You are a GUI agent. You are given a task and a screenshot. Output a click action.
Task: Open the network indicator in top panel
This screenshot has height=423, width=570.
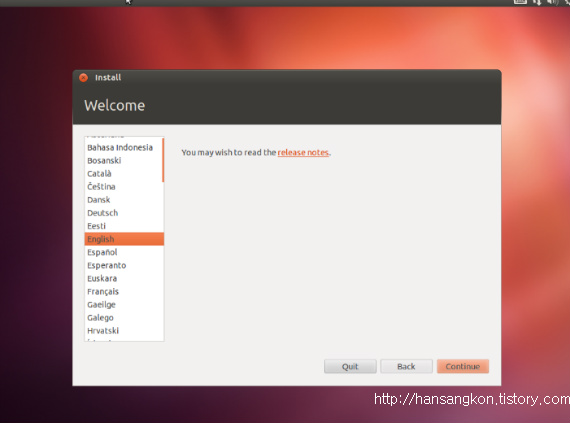click(x=537, y=2)
